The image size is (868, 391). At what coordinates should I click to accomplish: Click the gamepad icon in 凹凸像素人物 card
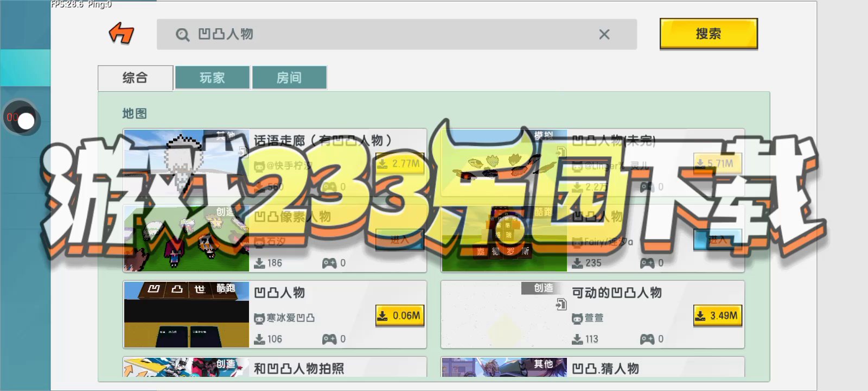click(329, 263)
